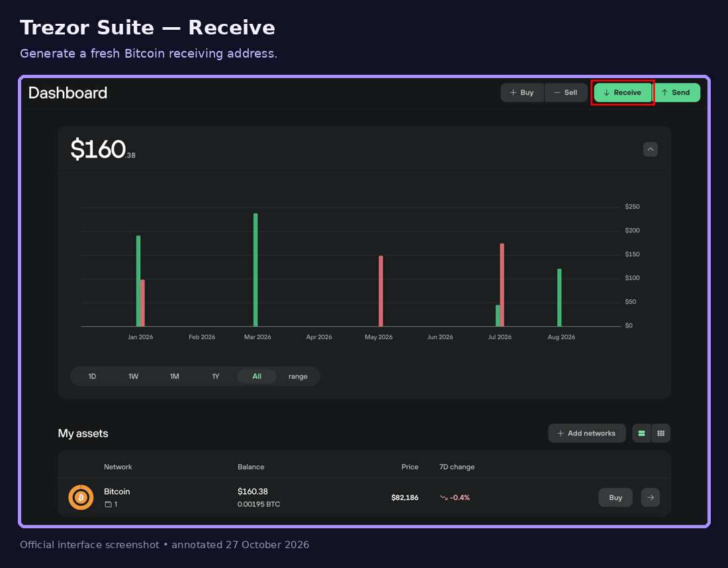
Task: Click the Jul 2026 axis label
Action: click(500, 337)
